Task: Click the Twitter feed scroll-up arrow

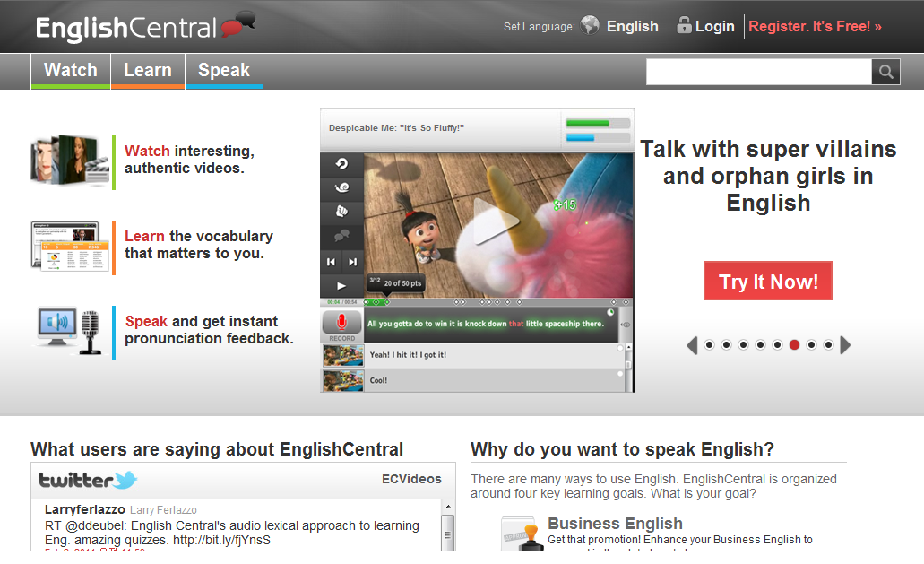Action: [448, 507]
